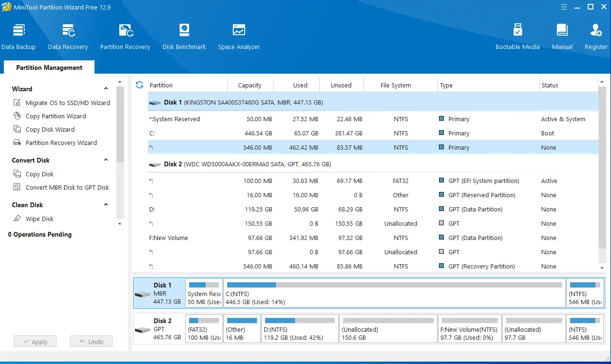
Task: Select System Reserved block in disk map
Action: pyautogui.click(x=204, y=293)
